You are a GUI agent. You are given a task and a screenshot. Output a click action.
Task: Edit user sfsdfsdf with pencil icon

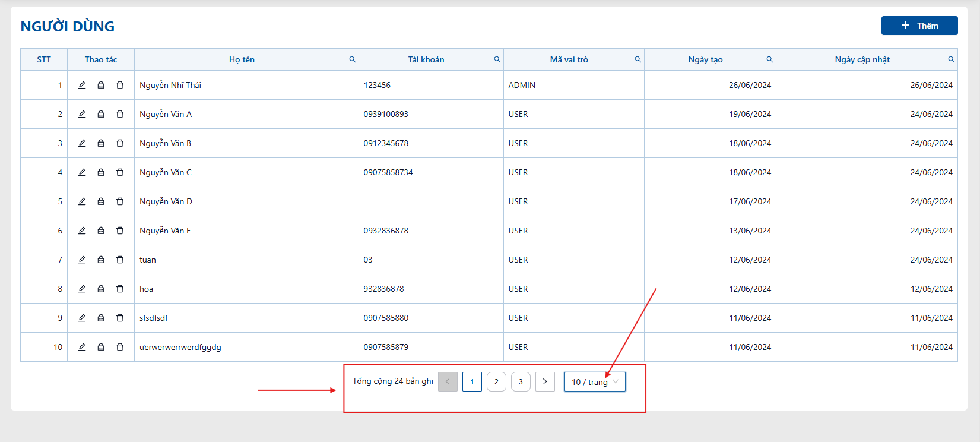[82, 318]
